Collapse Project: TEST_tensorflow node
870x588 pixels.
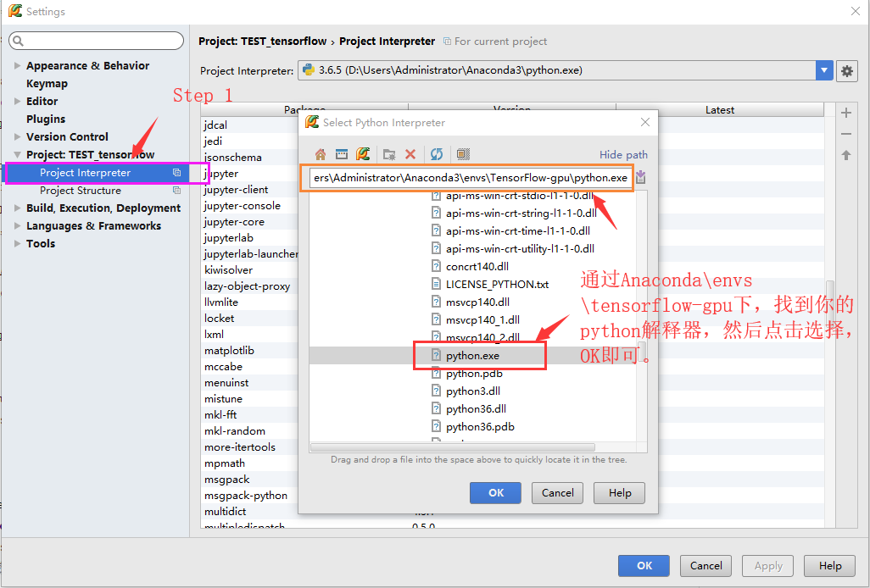(x=17, y=154)
